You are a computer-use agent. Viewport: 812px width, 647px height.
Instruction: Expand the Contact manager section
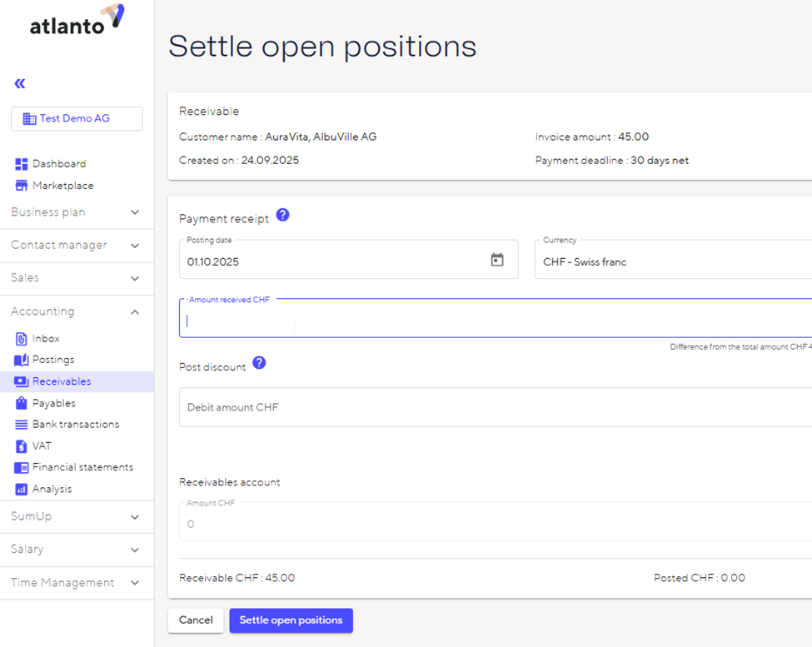(77, 246)
